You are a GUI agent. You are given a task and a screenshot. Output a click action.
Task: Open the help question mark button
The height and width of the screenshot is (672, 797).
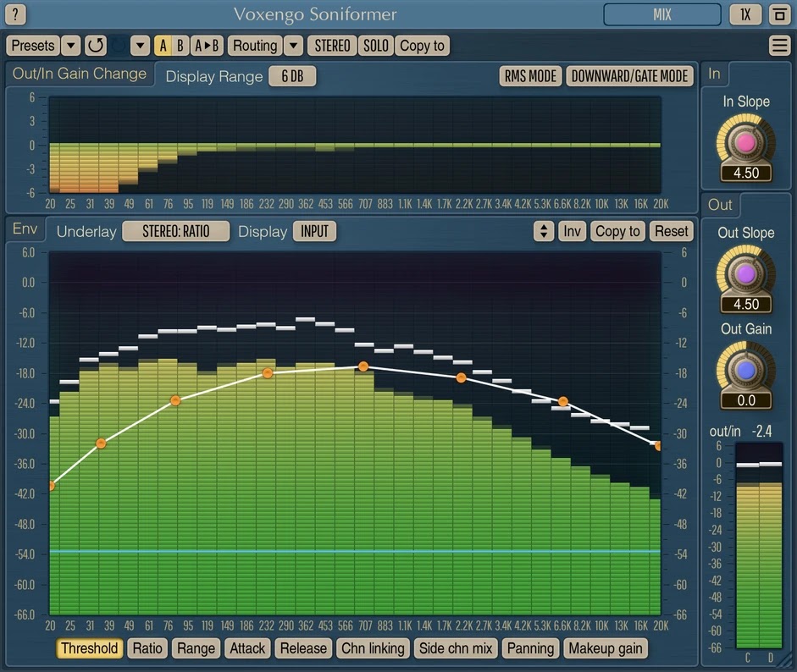(15, 14)
